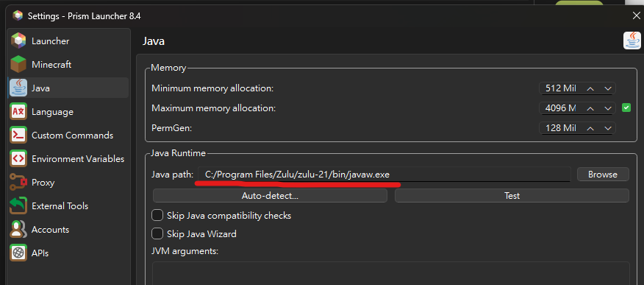644x285 pixels.
Task: Open the Language settings icon
Action: pyautogui.click(x=18, y=112)
